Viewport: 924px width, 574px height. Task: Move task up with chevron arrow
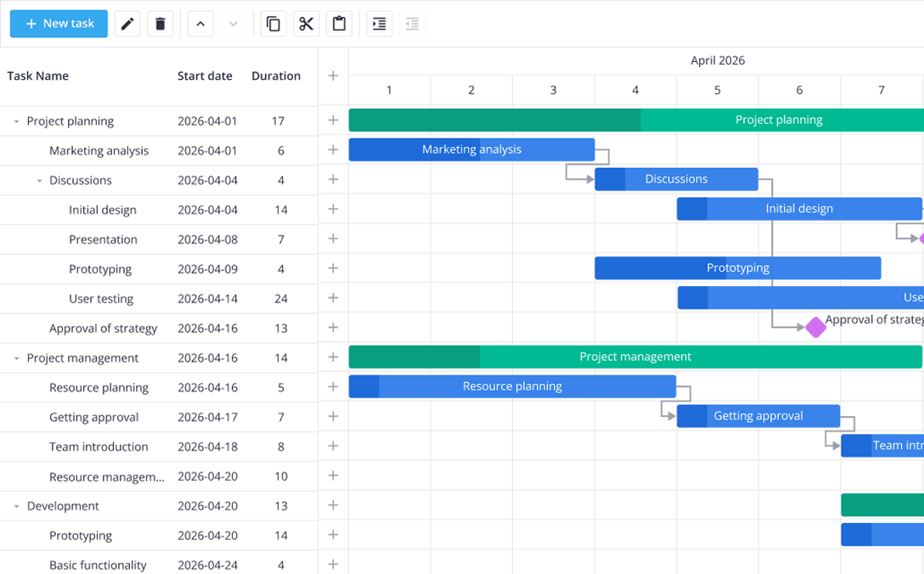click(200, 24)
